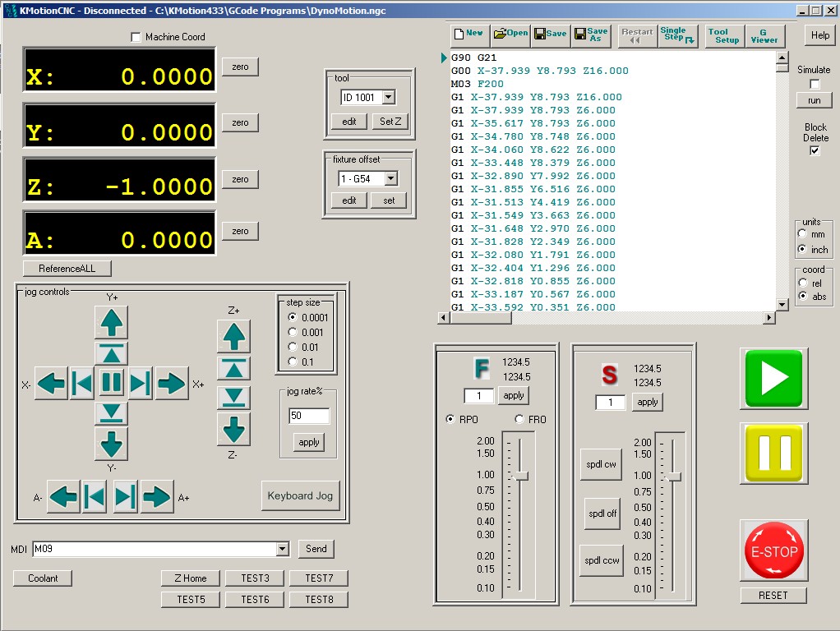
Task: Open the tool ID 1001 dropdown
Action: pos(389,98)
